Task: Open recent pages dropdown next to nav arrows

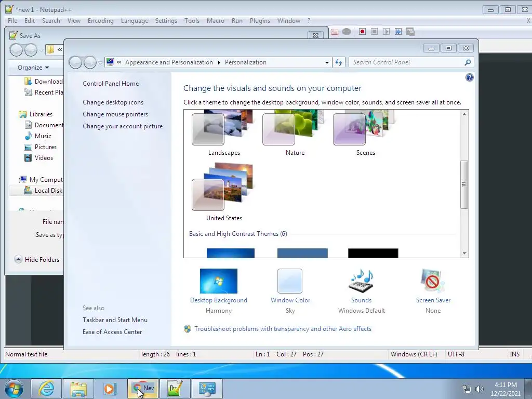Action: pyautogui.click(x=100, y=63)
